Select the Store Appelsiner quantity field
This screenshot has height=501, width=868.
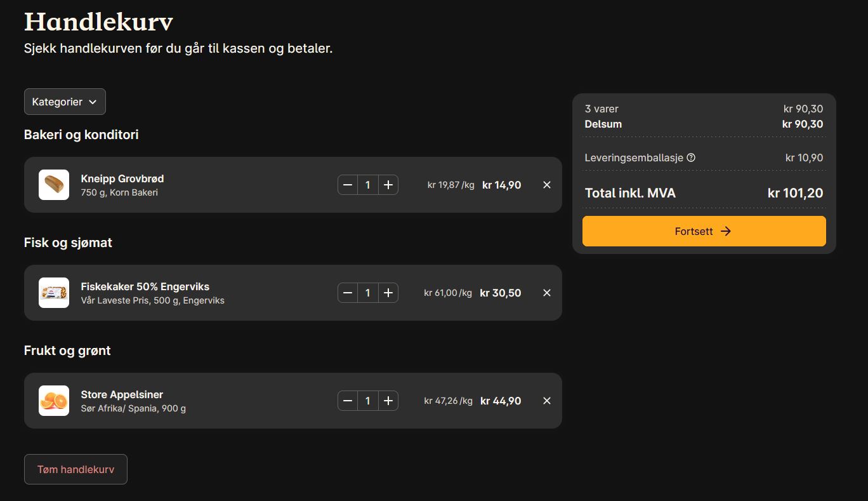(x=368, y=401)
